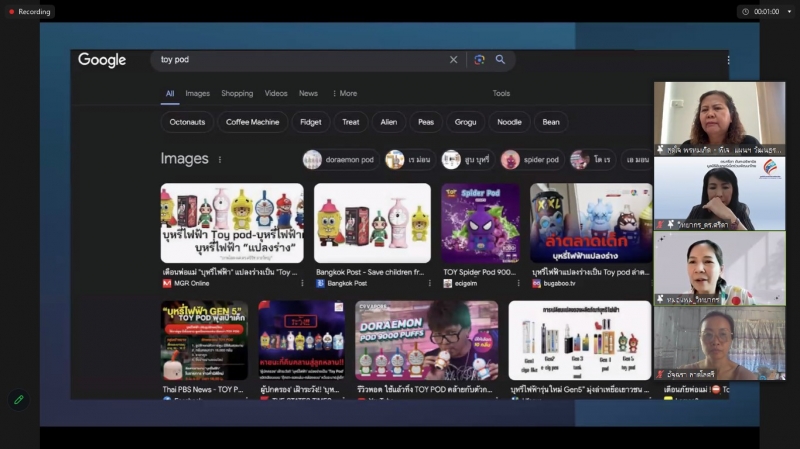Switch to the Shopping tab

[x=237, y=93]
